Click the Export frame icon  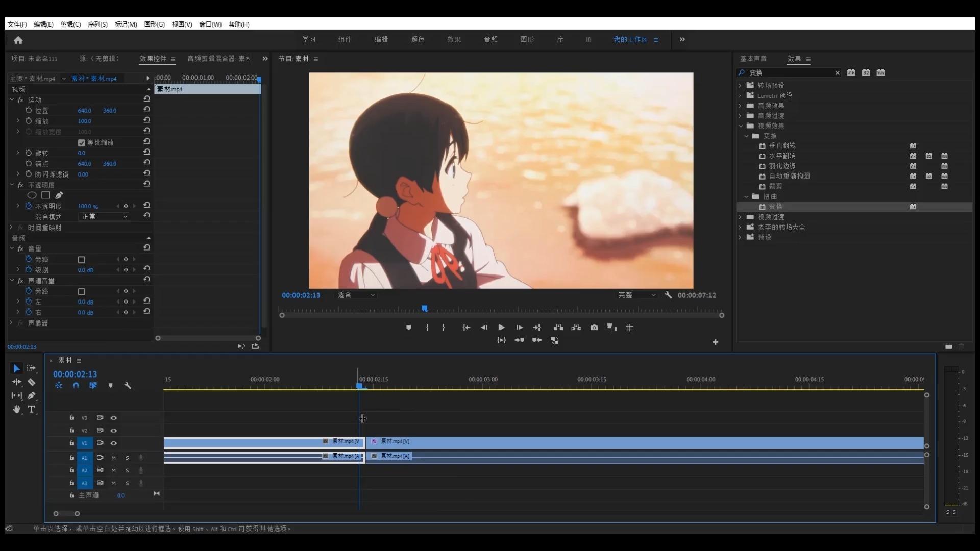pos(594,328)
